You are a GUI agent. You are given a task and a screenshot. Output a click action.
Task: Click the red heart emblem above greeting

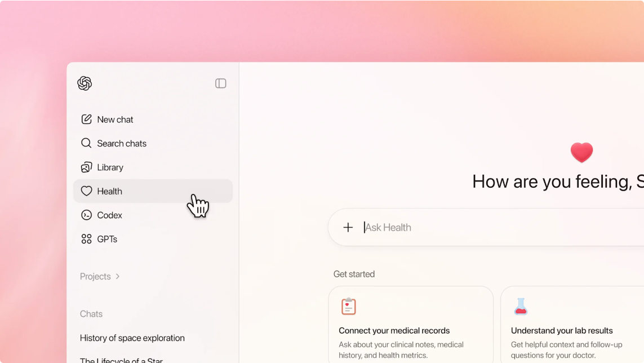581,152
